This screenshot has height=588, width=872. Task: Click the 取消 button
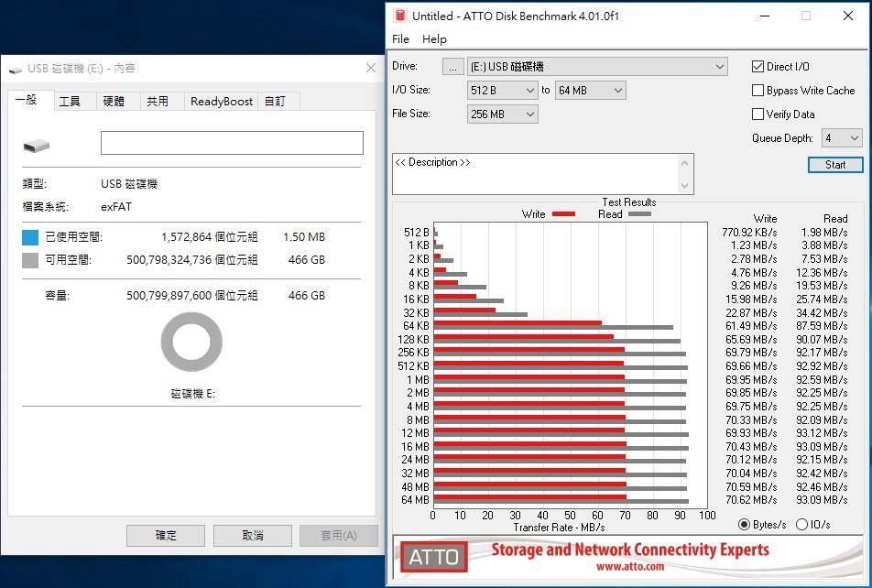(253, 535)
